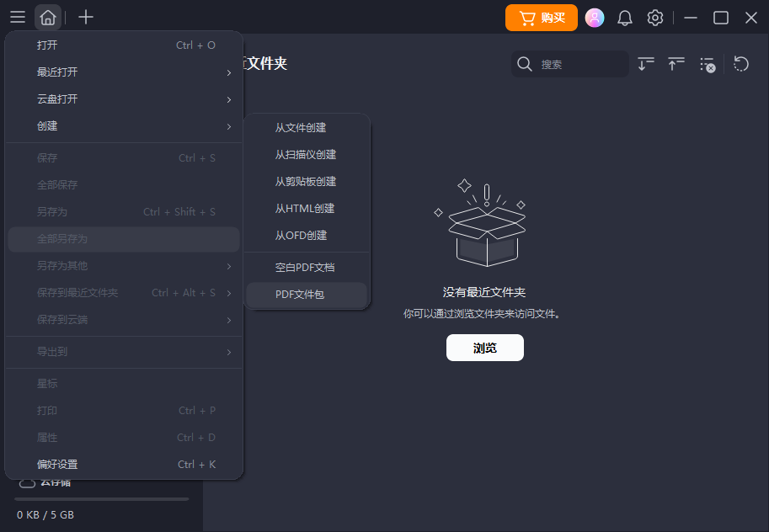Viewport: 769px width, 532px height.
Task: Open the user account avatar
Action: pos(595,19)
